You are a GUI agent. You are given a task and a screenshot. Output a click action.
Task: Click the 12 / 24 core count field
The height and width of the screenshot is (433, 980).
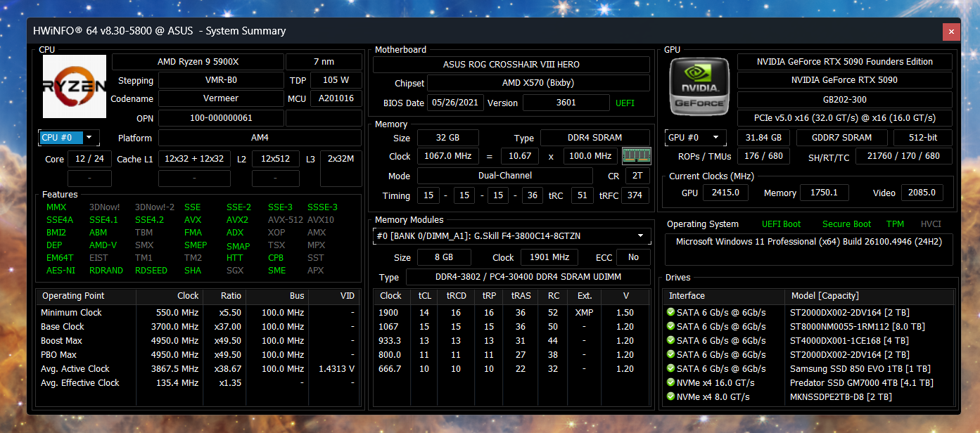point(89,159)
